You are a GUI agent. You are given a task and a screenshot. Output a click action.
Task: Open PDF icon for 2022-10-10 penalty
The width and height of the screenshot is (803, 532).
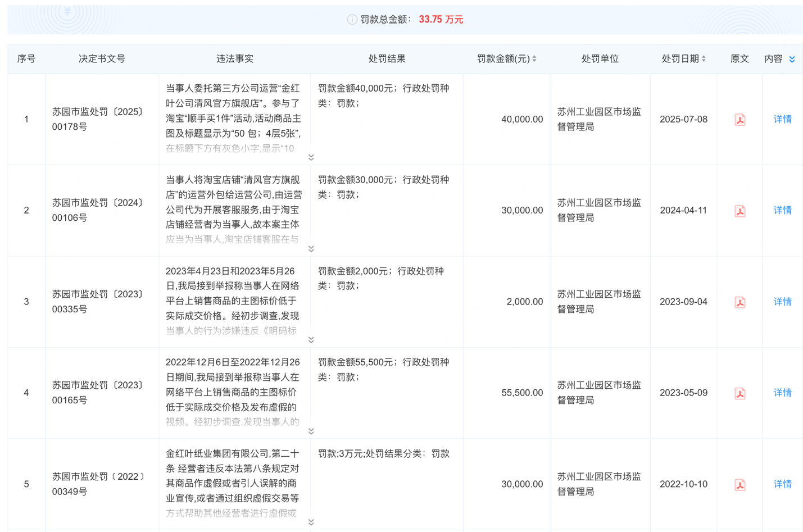pyautogui.click(x=740, y=484)
